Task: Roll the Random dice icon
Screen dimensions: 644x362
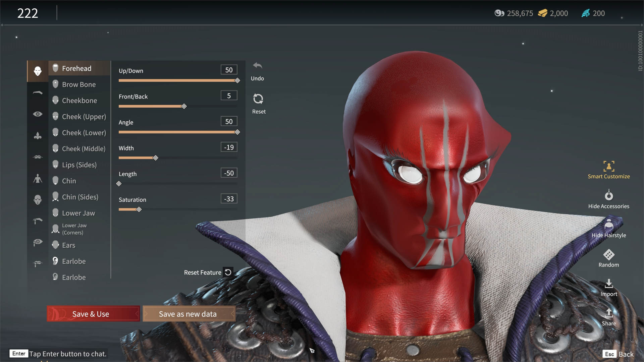Action: pyautogui.click(x=608, y=255)
